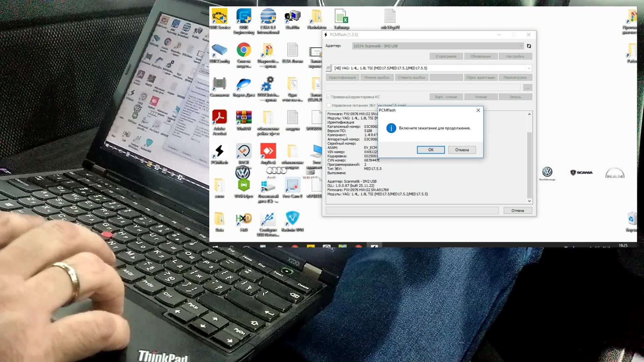Open Настройки in PCMflash
The height and width of the screenshot is (362, 644).
(x=515, y=56)
